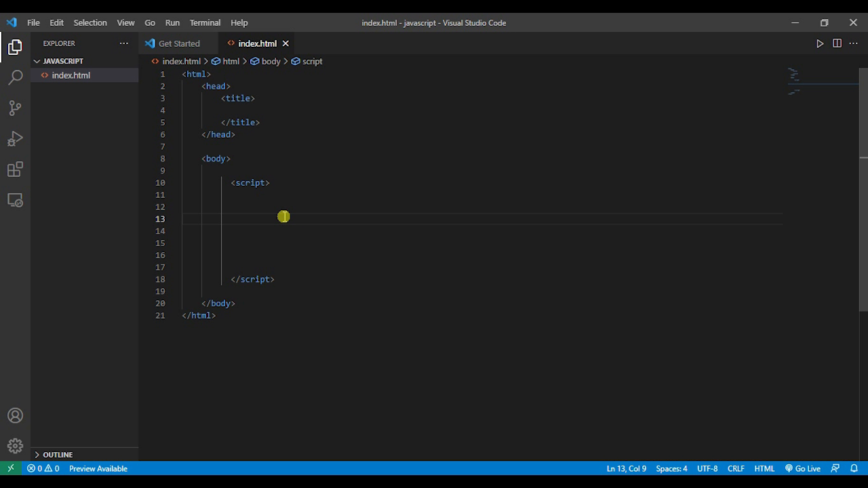Viewport: 868px width, 488px height.
Task: Show errors and warnings in status bar
Action: pos(43,468)
